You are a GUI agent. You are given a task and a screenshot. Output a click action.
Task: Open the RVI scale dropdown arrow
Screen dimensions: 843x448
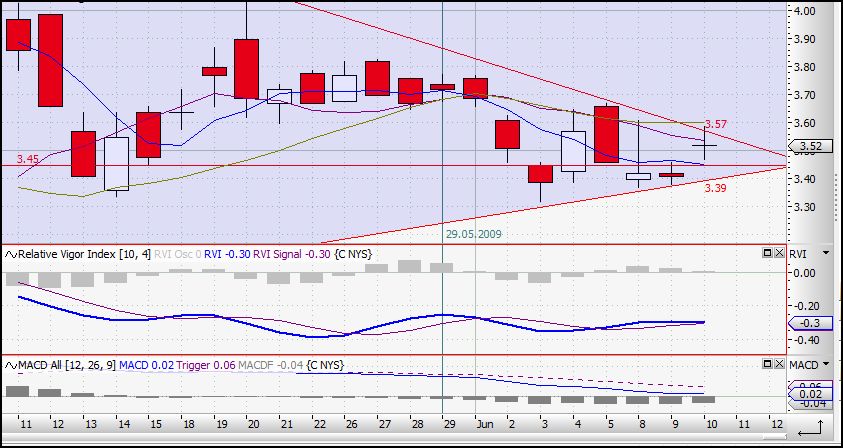point(825,253)
